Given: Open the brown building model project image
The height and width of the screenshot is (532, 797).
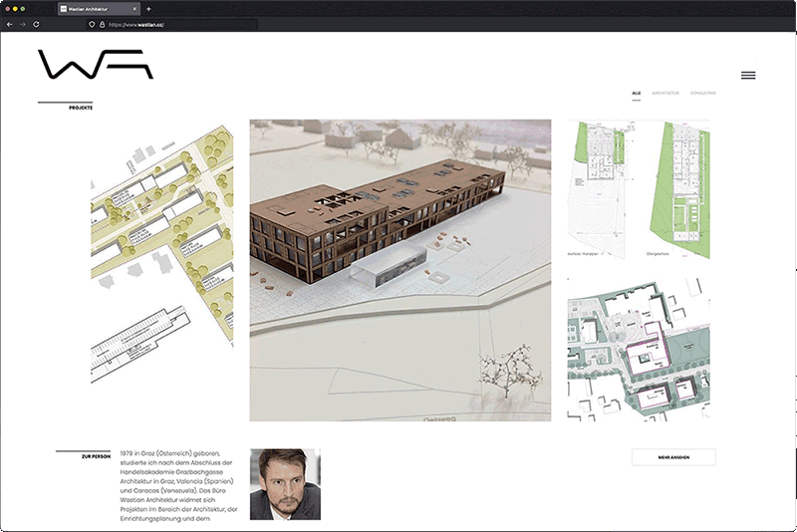Looking at the screenshot, I should coord(400,270).
